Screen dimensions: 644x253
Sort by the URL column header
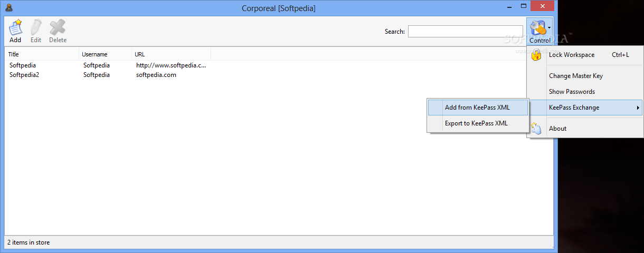(x=172, y=54)
